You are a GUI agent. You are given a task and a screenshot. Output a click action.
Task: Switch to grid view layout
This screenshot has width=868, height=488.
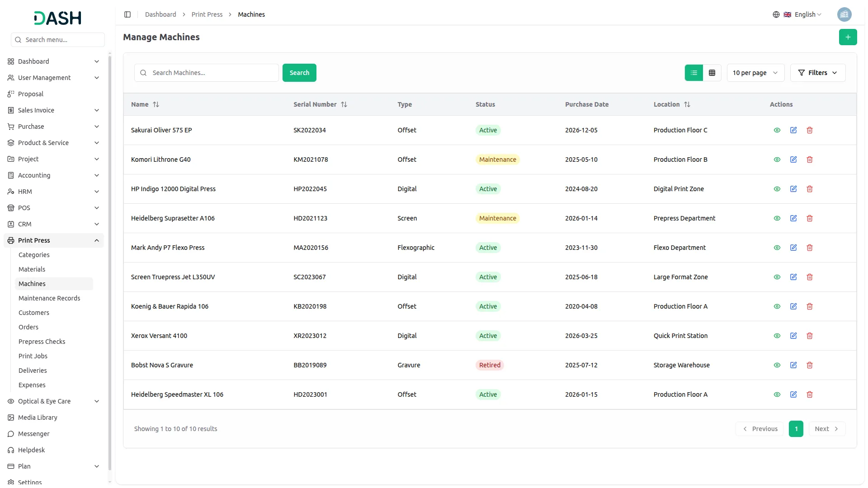pyautogui.click(x=712, y=73)
